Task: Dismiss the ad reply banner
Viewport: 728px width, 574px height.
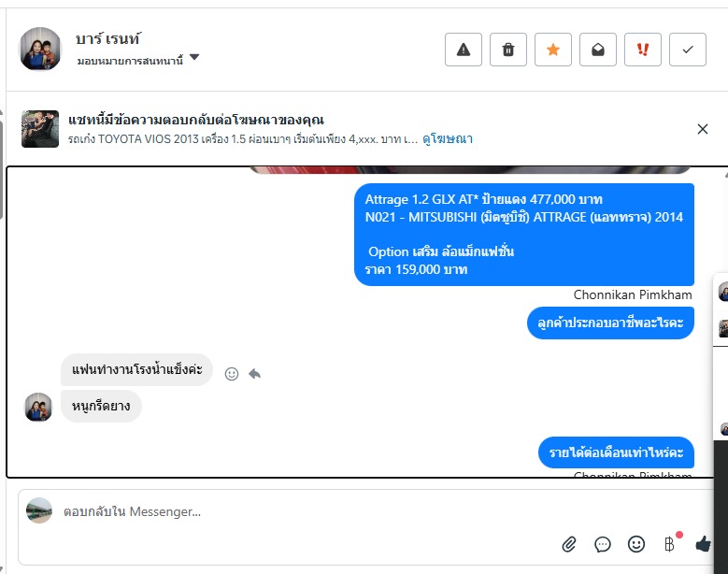Action: (x=703, y=129)
